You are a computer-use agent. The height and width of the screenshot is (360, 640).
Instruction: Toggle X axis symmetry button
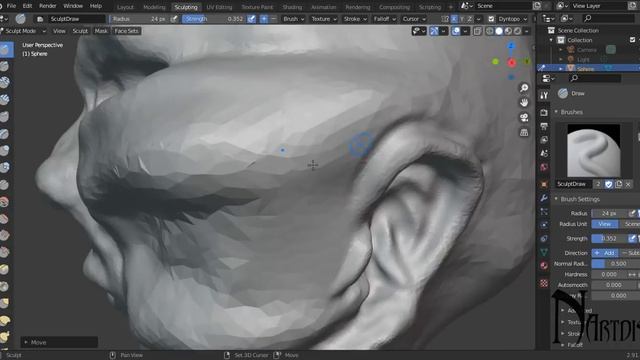coord(454,19)
